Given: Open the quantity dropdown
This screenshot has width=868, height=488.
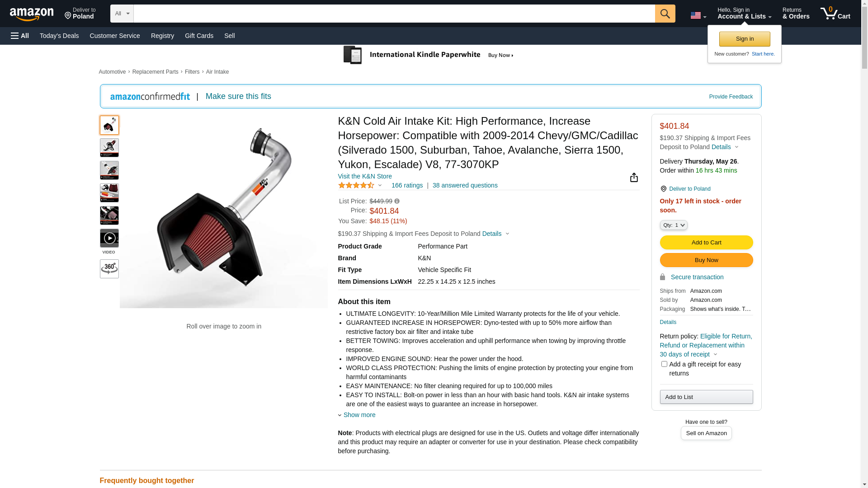Looking at the screenshot, I should tap(674, 225).
